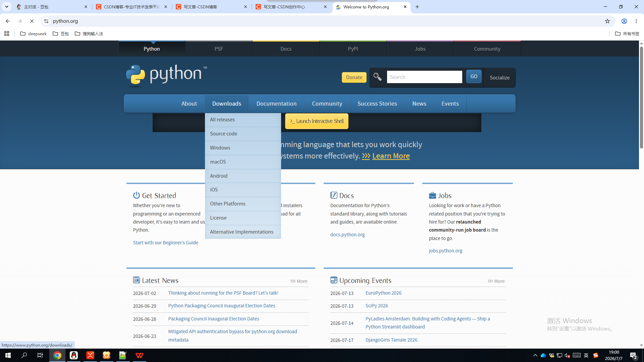Open Task View on the taskbar
This screenshot has width=644, height=362.
40,355
